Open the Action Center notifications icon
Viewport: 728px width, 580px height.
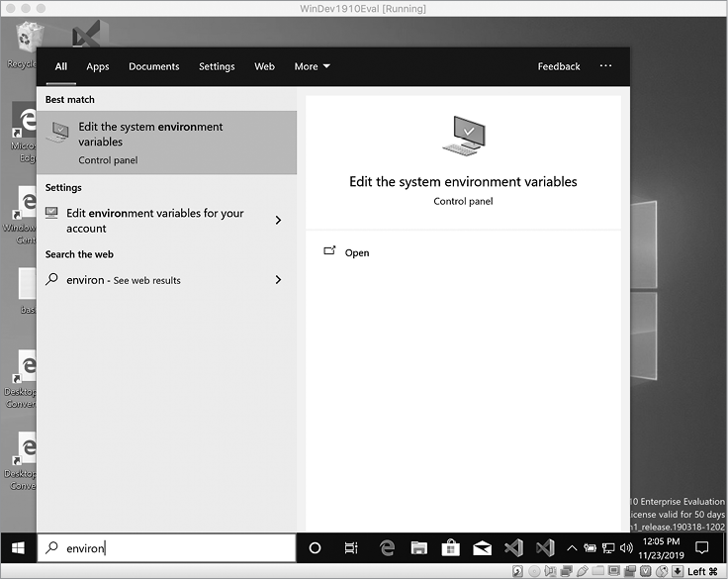tap(702, 547)
